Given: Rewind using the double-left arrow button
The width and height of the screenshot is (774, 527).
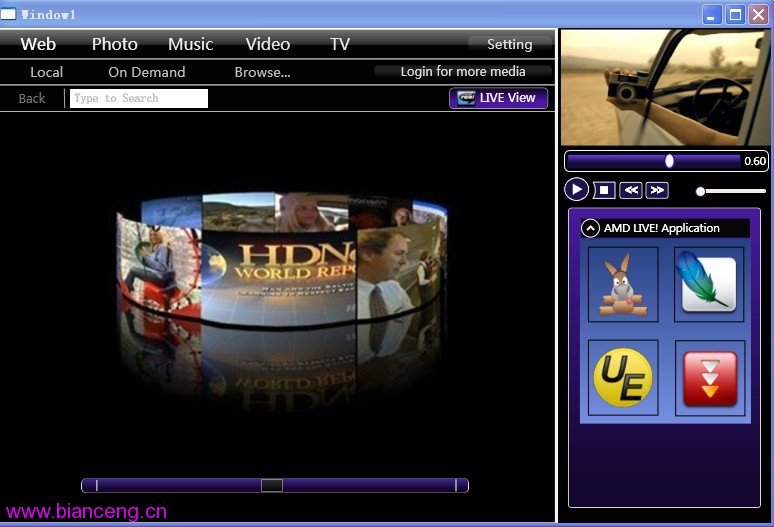Looking at the screenshot, I should [x=631, y=190].
